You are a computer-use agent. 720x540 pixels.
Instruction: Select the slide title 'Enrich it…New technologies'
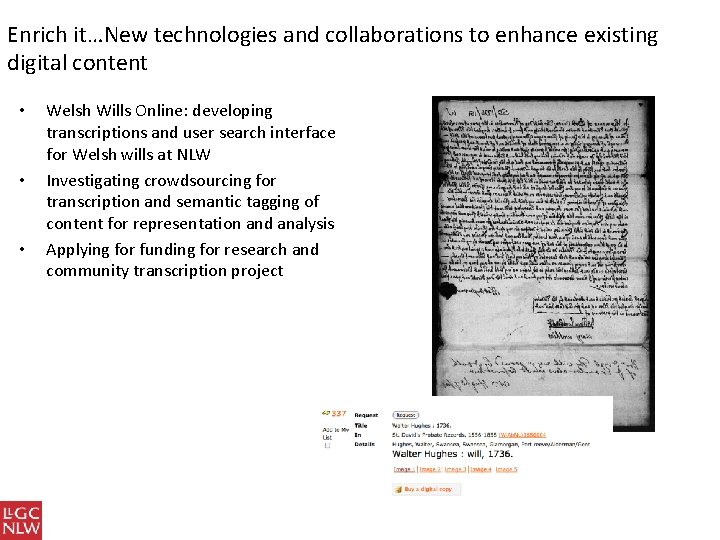pyautogui.click(x=332, y=48)
